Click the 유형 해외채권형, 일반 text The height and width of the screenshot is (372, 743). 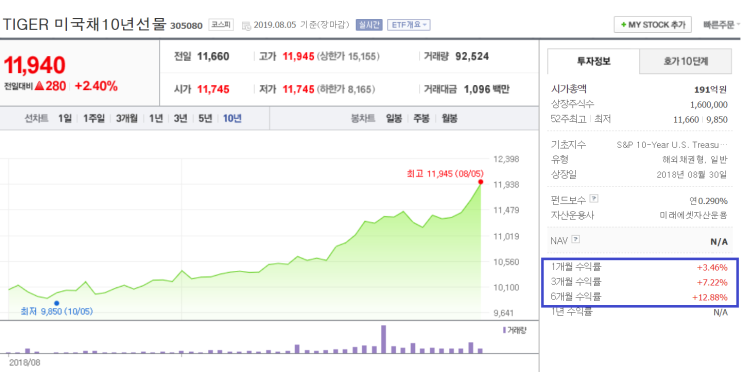click(695, 160)
